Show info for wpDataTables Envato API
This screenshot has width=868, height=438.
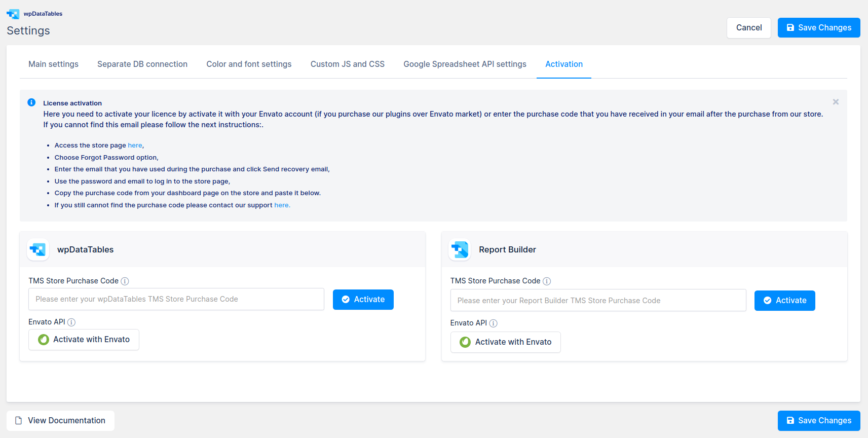tap(71, 322)
